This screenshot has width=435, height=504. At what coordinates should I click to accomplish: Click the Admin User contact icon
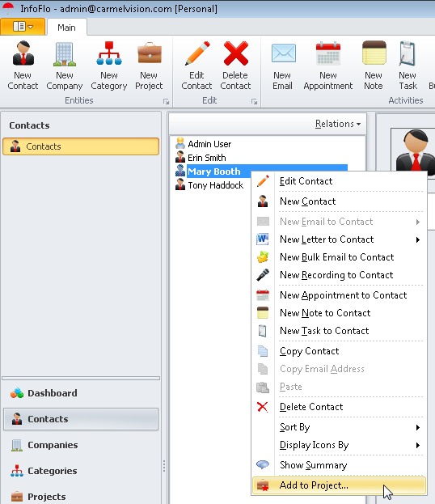point(180,143)
